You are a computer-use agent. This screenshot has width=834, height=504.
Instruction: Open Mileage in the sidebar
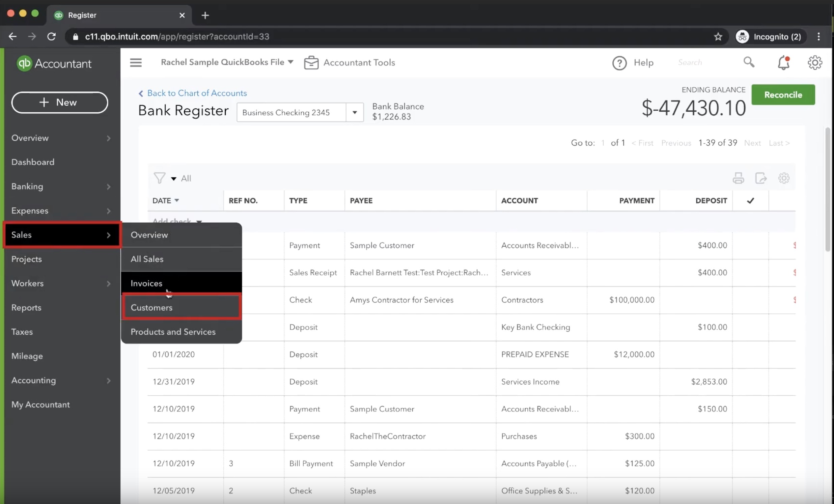(27, 356)
